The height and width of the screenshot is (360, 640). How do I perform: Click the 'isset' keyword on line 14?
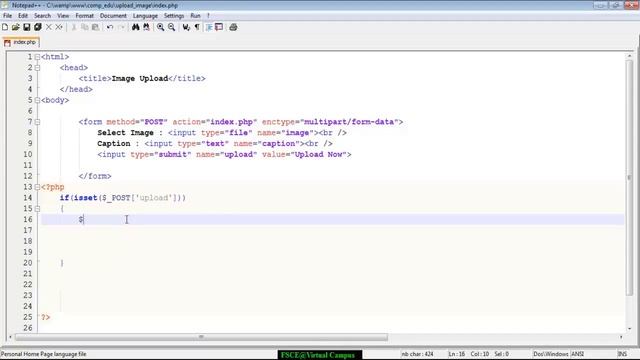coord(85,198)
